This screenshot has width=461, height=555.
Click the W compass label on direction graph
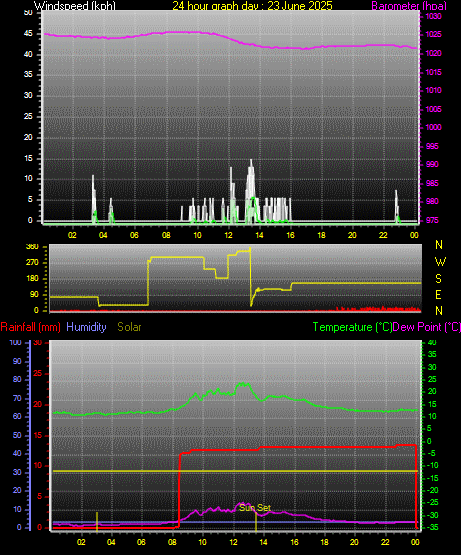coord(440,262)
